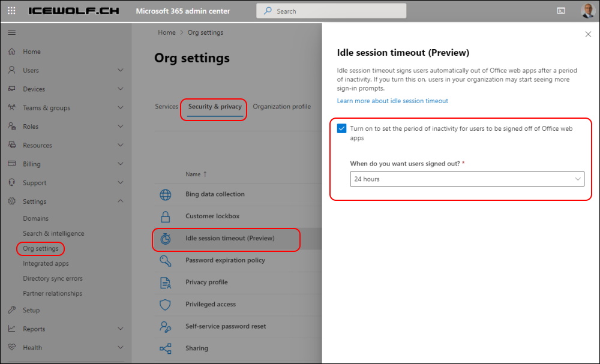
Task: Expand the Roles navigation chevron
Action: (x=121, y=126)
